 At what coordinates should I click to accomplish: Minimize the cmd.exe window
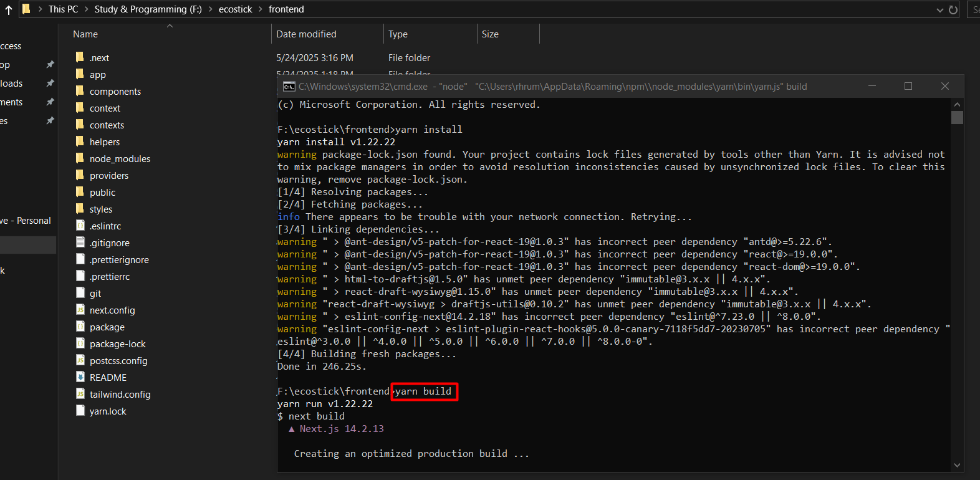click(x=872, y=86)
